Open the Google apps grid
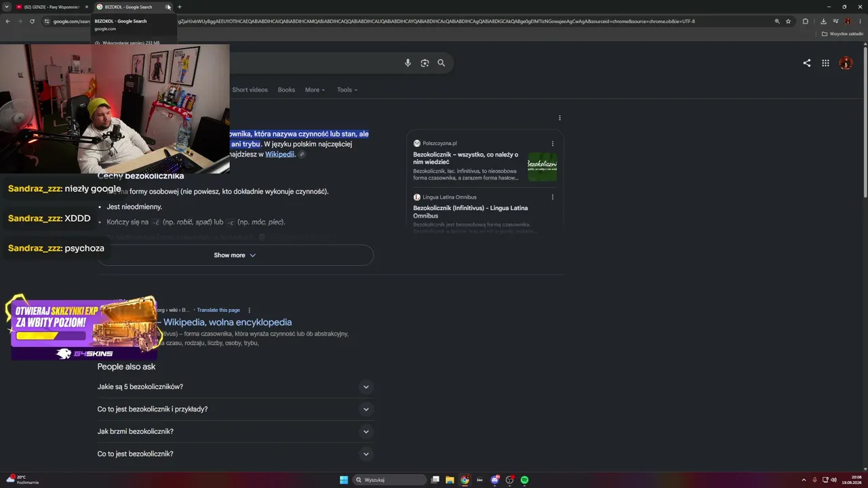Image resolution: width=868 pixels, height=488 pixels. click(x=825, y=63)
